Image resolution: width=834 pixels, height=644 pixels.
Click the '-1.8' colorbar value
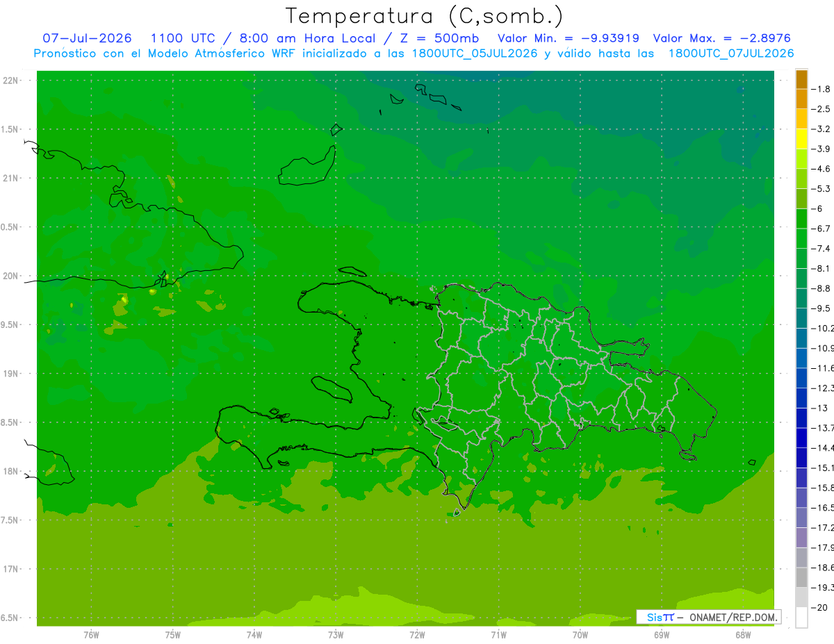(x=821, y=89)
